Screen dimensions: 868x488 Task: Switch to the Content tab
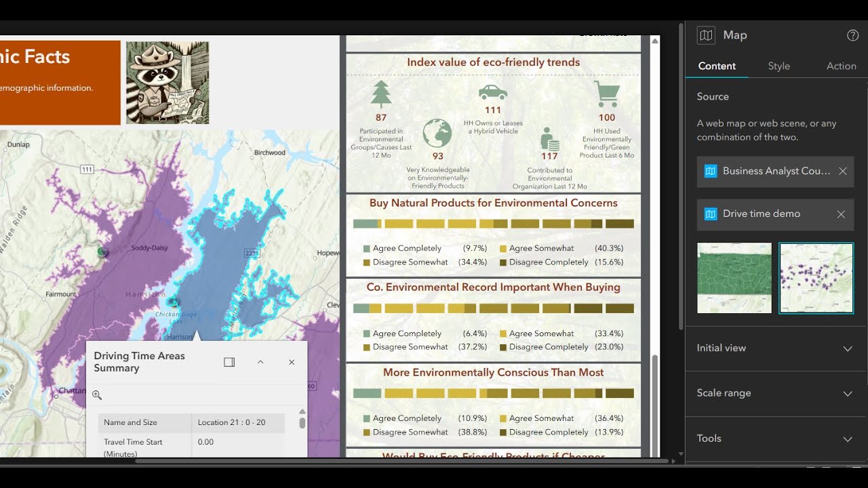717,66
